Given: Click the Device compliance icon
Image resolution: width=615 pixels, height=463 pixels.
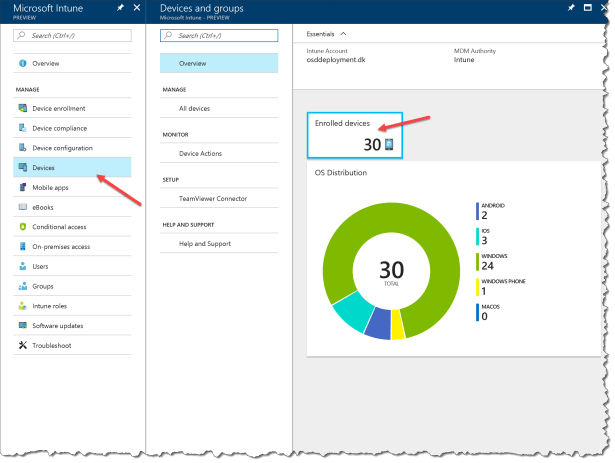Looking at the screenshot, I should (22, 128).
